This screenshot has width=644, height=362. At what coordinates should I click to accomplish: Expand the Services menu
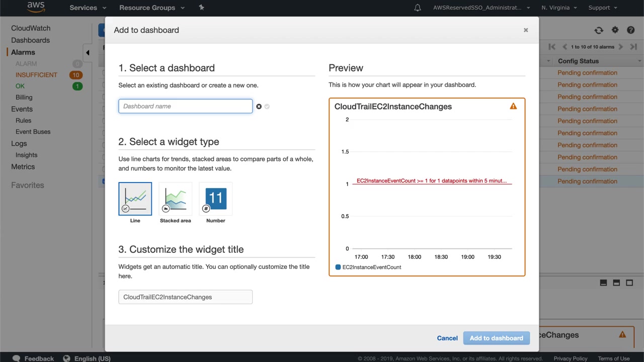[x=88, y=8]
